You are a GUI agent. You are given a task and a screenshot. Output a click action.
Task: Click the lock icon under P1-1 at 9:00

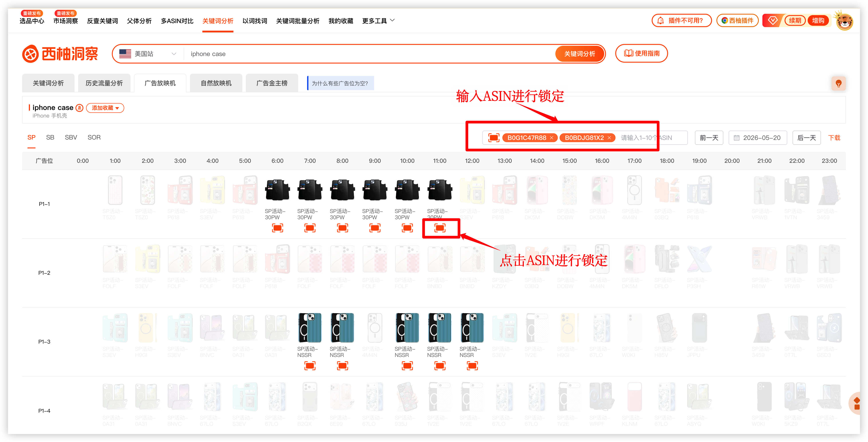[x=375, y=228]
